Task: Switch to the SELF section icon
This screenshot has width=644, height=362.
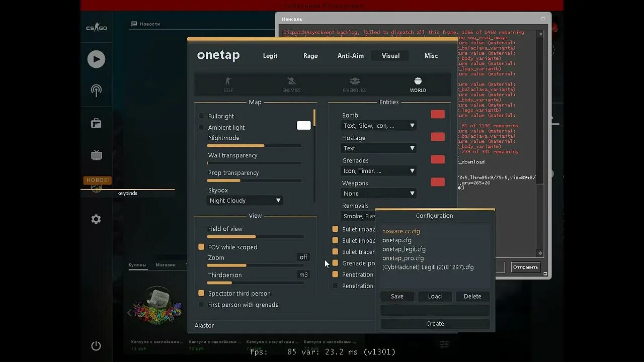Action: click(x=228, y=84)
